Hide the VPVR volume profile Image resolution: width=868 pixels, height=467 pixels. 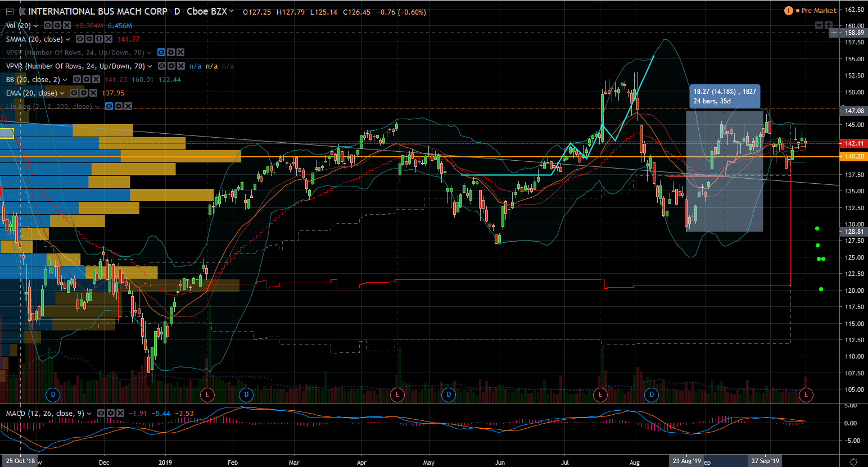162,66
